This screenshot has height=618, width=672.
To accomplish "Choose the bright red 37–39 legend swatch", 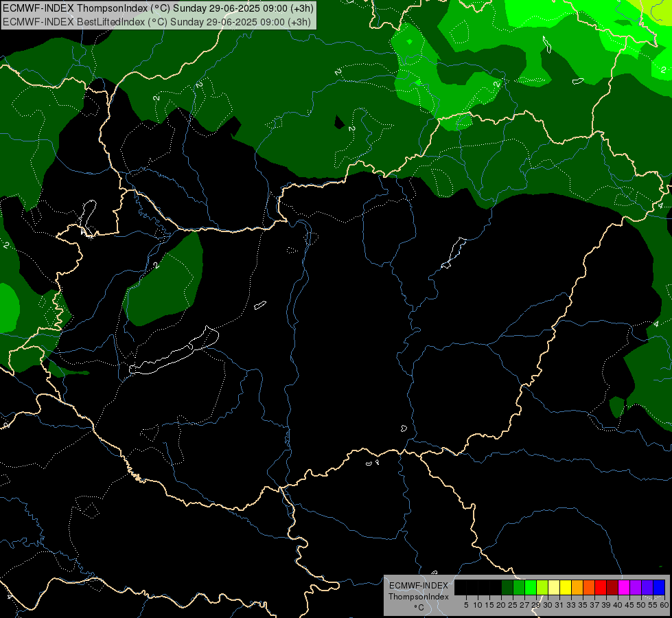I will (601, 587).
